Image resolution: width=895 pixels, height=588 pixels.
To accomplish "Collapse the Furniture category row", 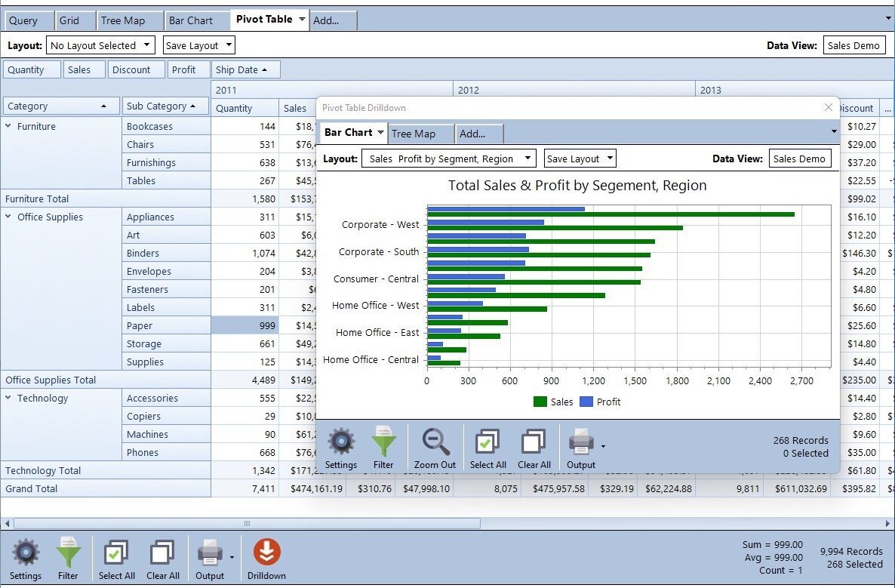I will [9, 127].
